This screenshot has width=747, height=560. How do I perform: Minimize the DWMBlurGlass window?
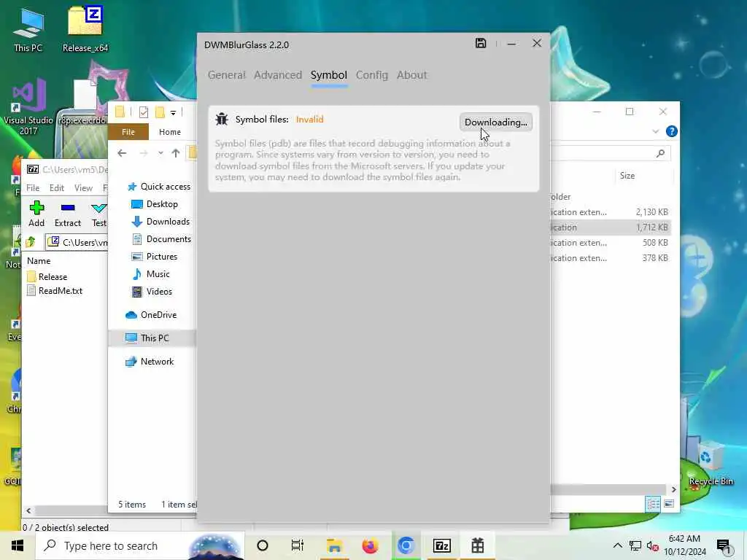(x=511, y=44)
